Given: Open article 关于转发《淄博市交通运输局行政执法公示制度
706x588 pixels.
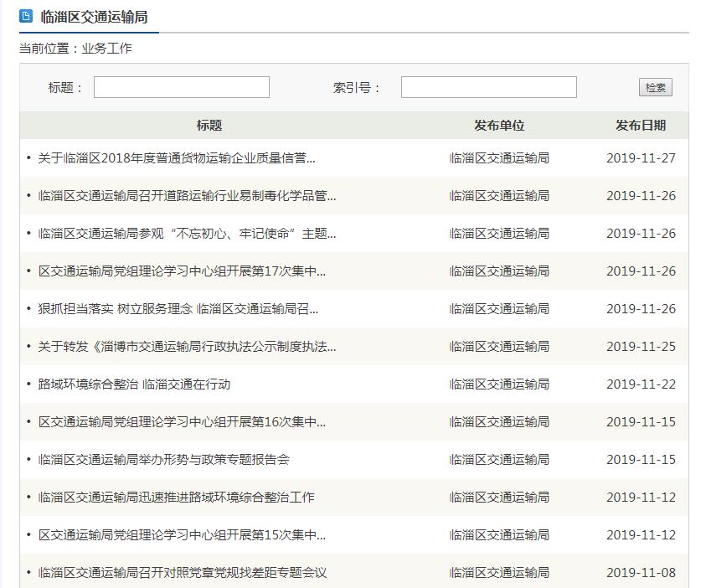Looking at the screenshot, I should click(x=187, y=347).
